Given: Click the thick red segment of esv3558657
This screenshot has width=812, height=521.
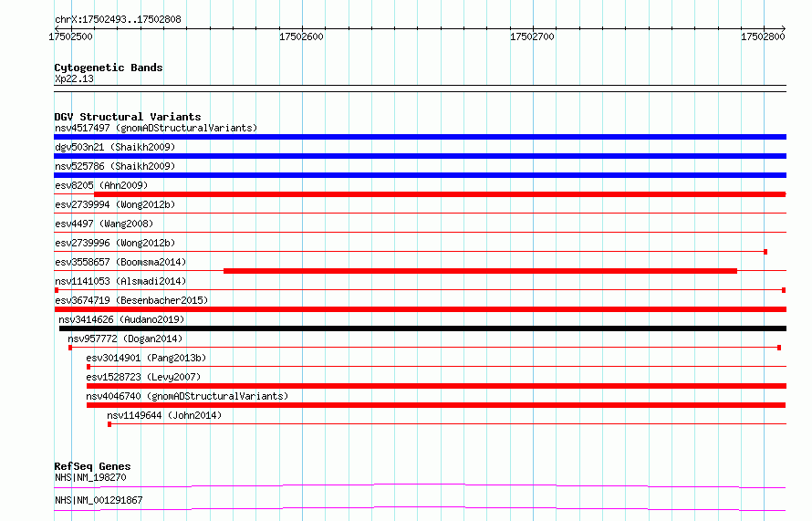Looking at the screenshot, I should point(480,271).
